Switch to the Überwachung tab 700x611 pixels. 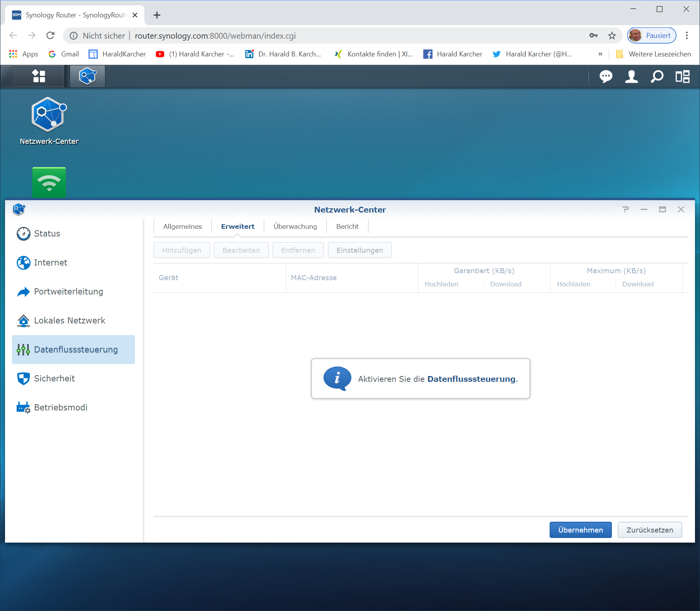[x=295, y=226]
